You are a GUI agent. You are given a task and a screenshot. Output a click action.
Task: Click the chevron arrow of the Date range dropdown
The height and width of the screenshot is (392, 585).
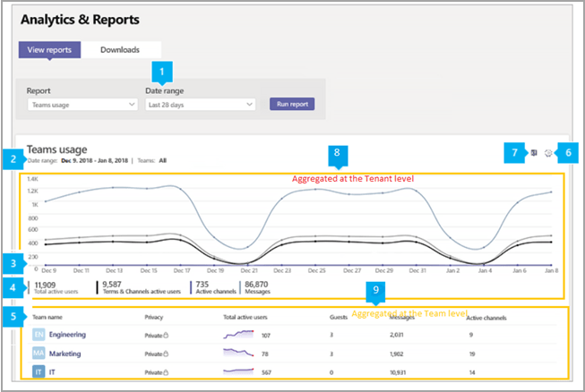250,105
